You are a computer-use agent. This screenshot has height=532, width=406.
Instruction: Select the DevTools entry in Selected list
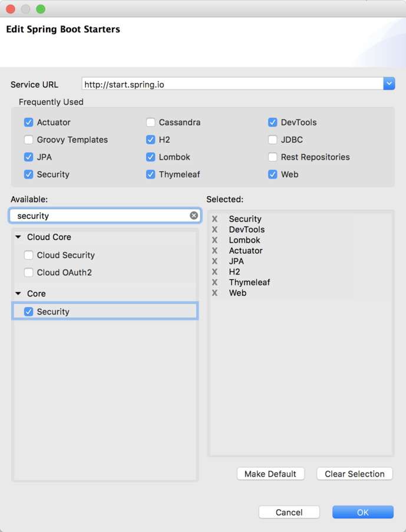tap(247, 229)
